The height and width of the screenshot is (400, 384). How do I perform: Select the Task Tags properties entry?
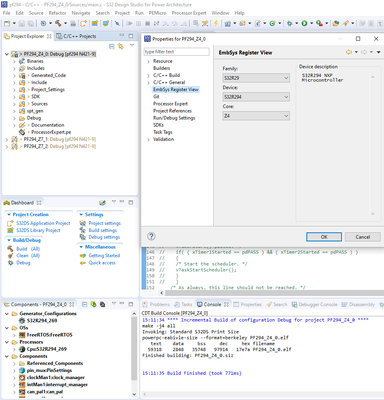pyautogui.click(x=163, y=132)
